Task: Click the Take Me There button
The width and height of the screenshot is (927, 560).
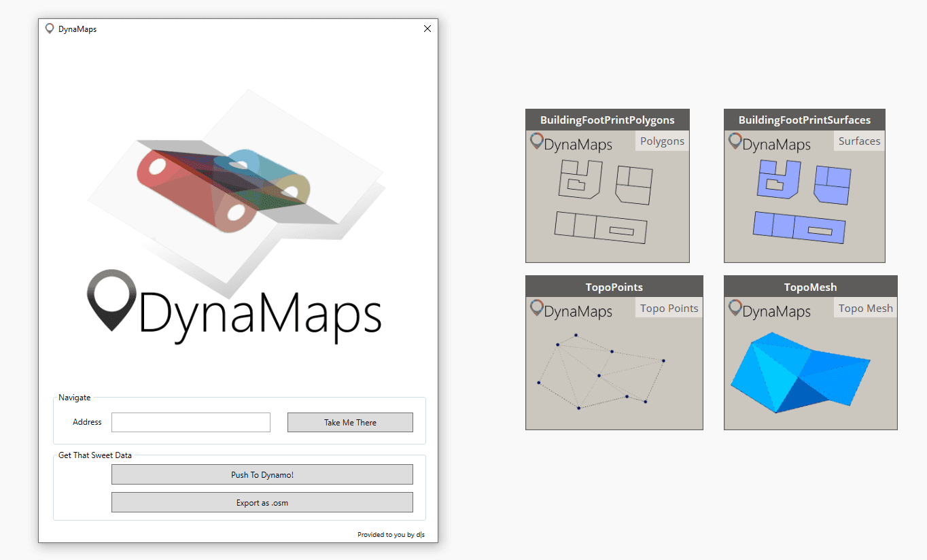Action: coord(350,422)
